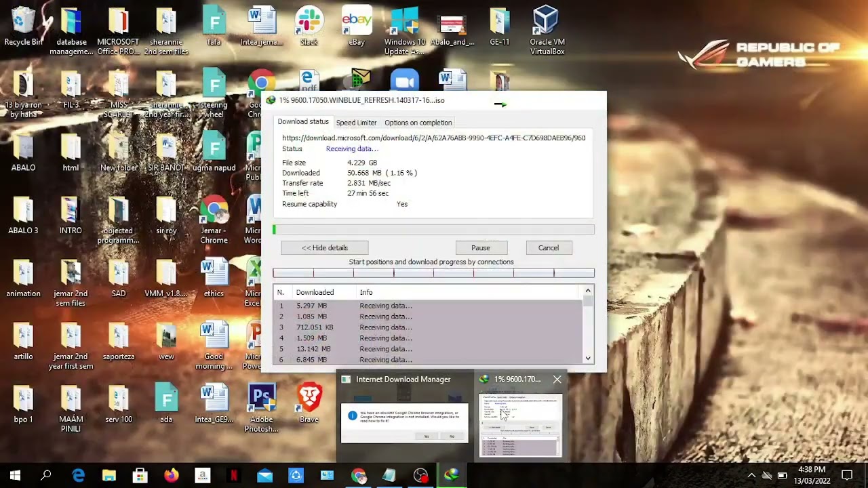Open Amazon app from taskbar

[202, 476]
